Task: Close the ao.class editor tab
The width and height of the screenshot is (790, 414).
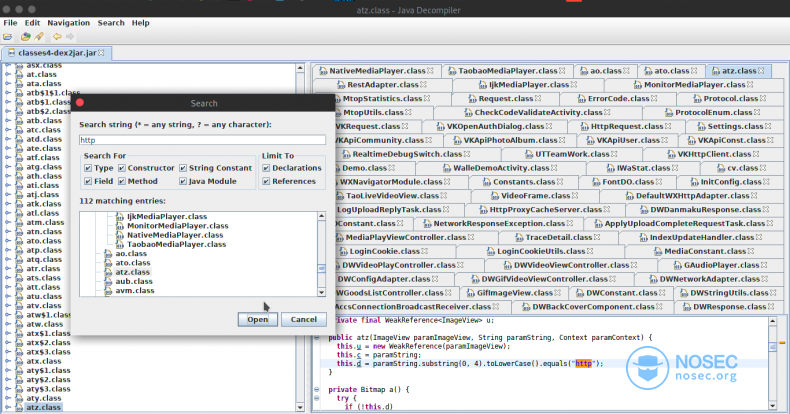Action: click(626, 71)
